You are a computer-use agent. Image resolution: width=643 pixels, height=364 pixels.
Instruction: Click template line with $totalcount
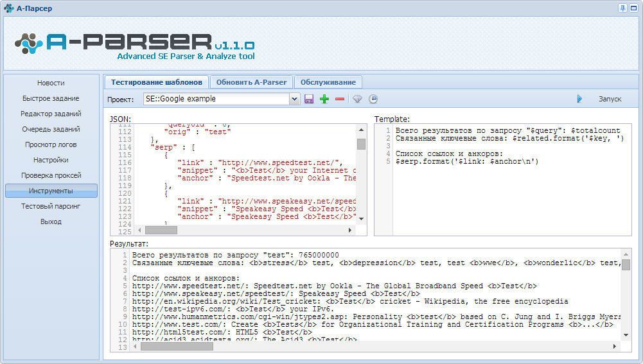pos(507,131)
